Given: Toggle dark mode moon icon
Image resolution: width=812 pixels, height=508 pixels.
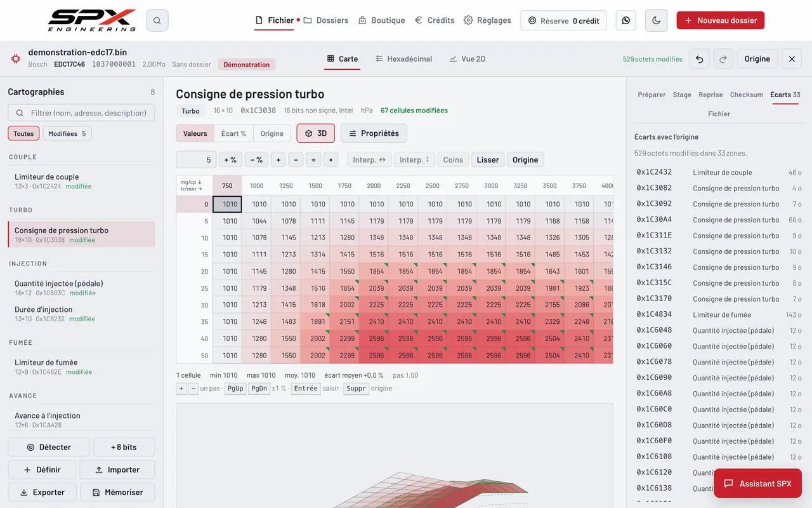Looking at the screenshot, I should [657, 20].
